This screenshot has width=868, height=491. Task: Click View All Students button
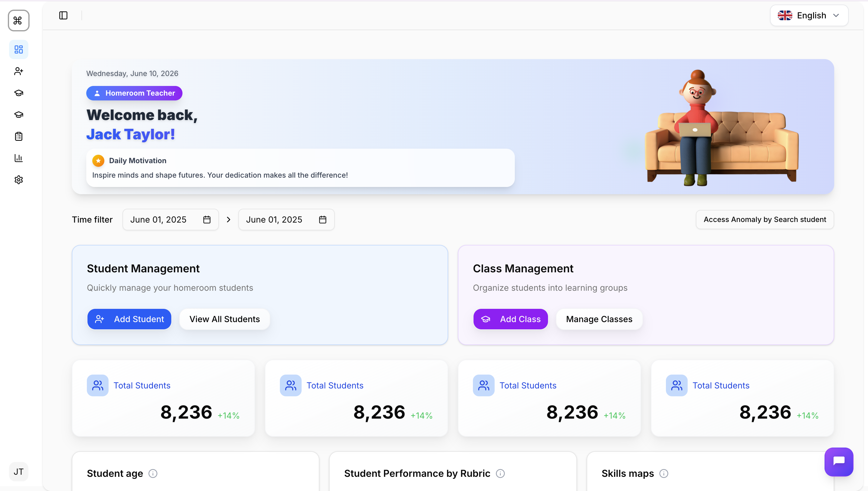[x=224, y=319]
